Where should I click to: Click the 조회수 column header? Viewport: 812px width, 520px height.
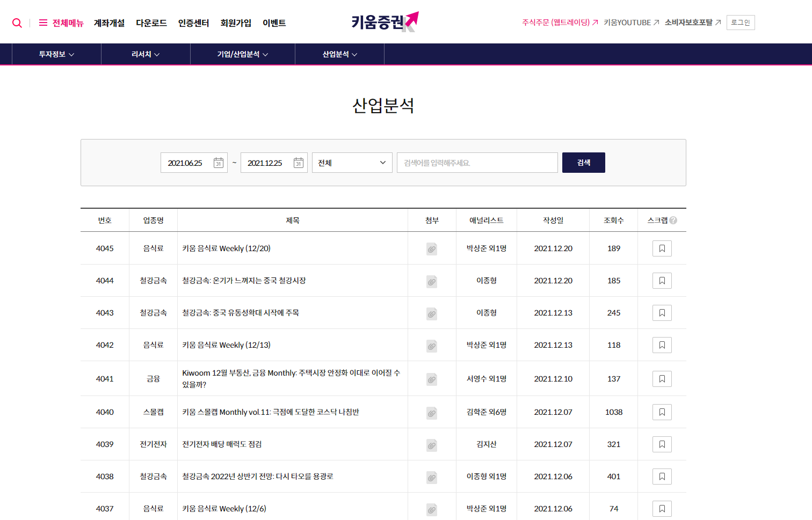(x=614, y=221)
